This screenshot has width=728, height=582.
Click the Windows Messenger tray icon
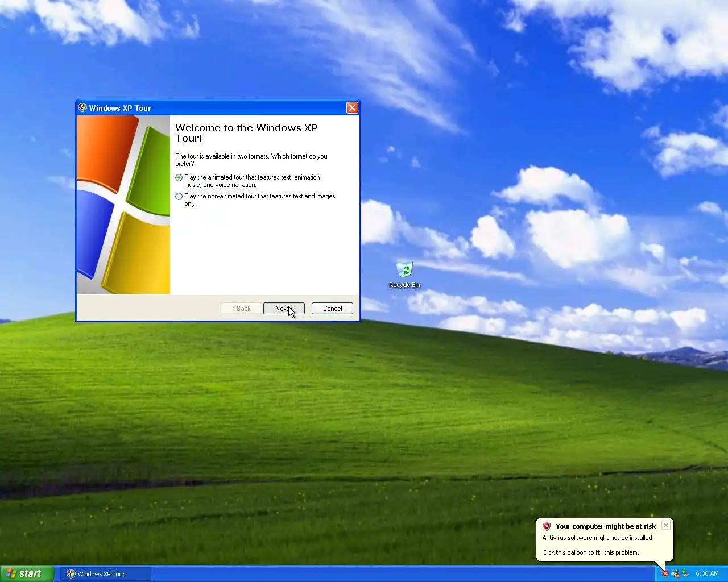coord(675,574)
